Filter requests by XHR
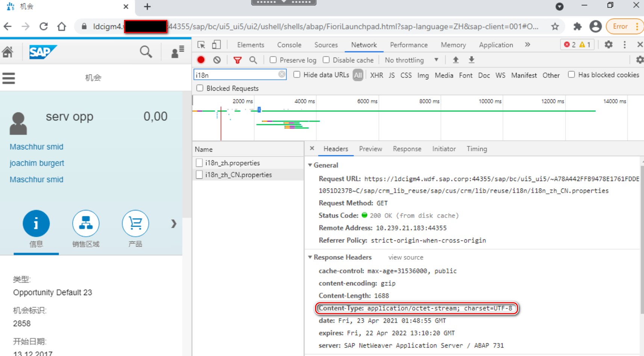This screenshot has width=644, height=356. coord(376,75)
